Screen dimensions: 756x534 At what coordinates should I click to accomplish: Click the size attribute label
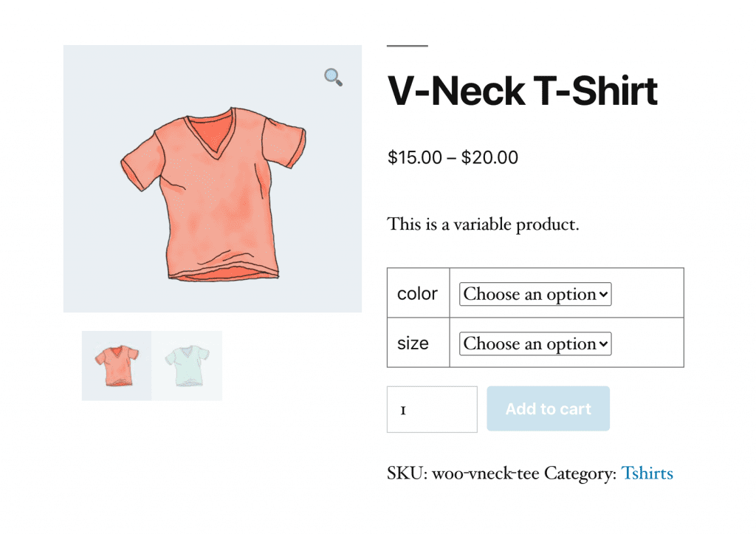point(413,343)
